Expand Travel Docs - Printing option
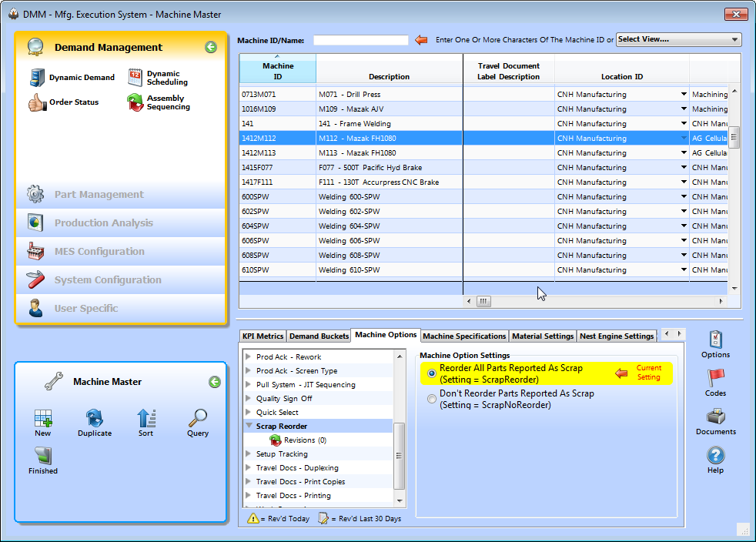The image size is (756, 542). (249, 495)
